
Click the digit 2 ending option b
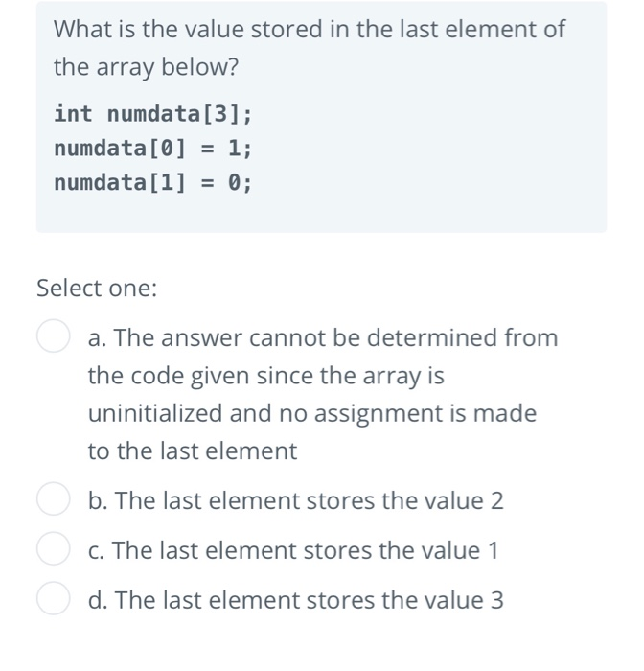497,500
